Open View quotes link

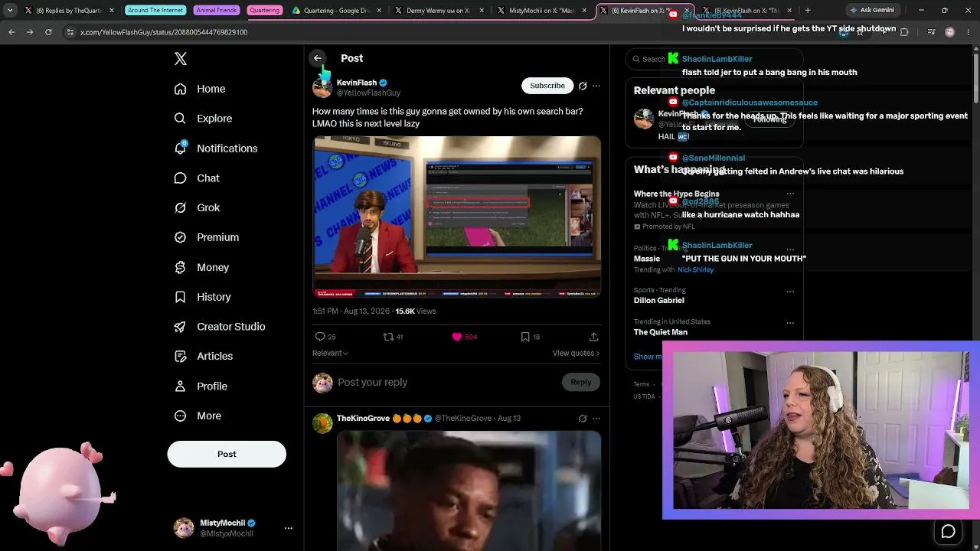tap(576, 353)
